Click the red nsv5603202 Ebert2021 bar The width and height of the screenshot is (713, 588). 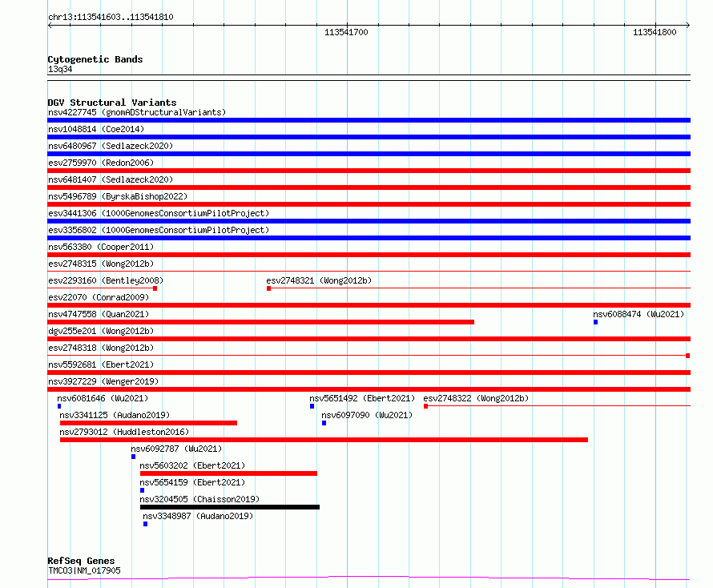(x=228, y=473)
